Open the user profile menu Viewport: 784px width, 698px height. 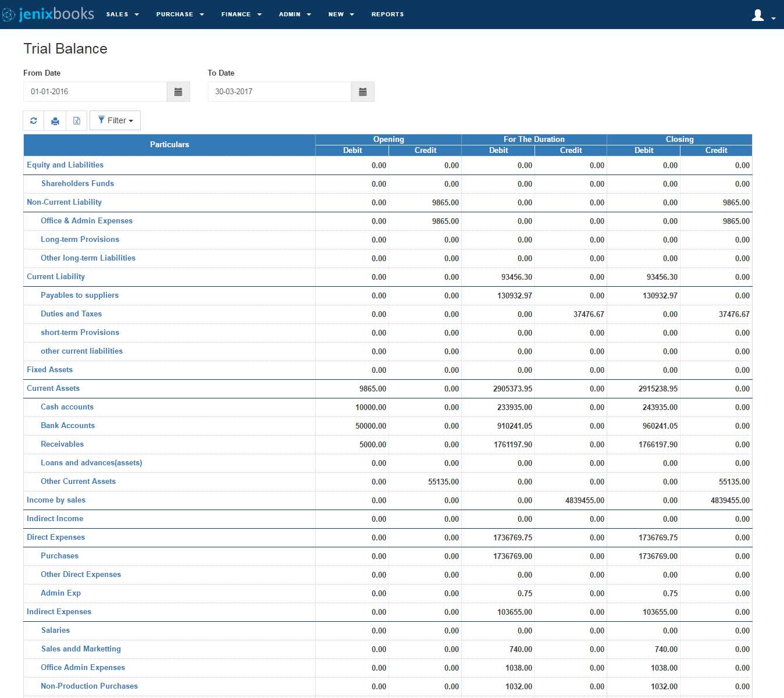coord(764,15)
